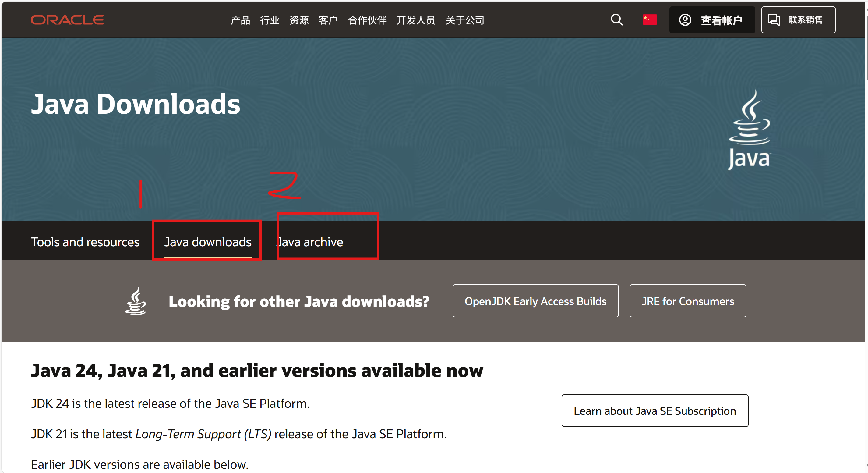Click Learn about Java SE Subscription
This screenshot has height=473, width=868.
pyautogui.click(x=655, y=411)
